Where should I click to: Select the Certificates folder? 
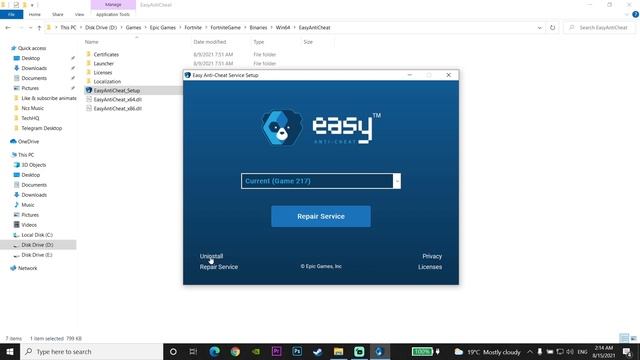tap(106, 54)
